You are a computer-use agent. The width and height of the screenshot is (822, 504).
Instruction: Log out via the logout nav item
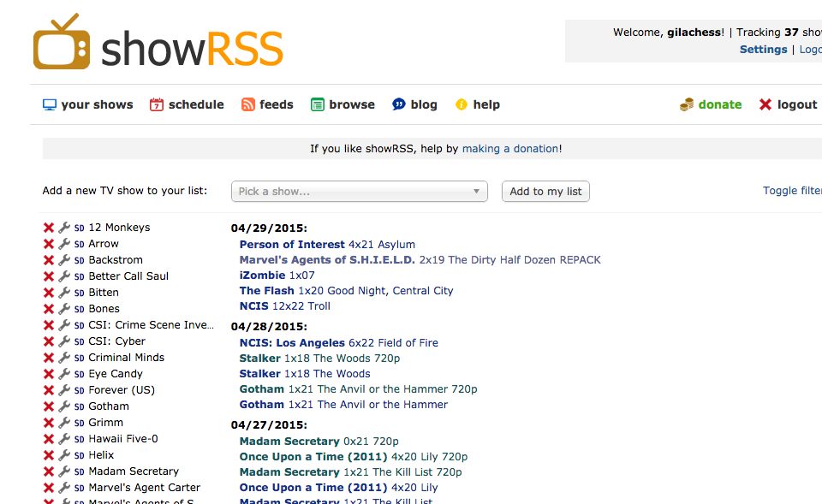[788, 104]
